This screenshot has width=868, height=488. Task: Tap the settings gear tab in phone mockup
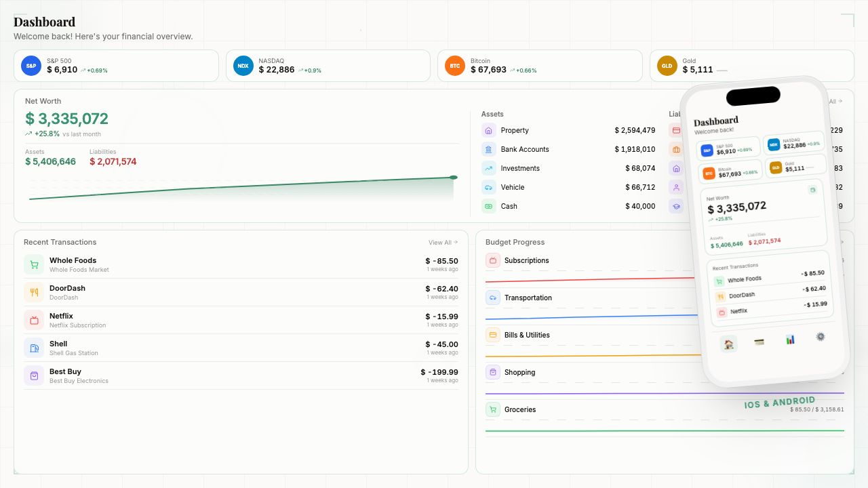click(x=820, y=336)
